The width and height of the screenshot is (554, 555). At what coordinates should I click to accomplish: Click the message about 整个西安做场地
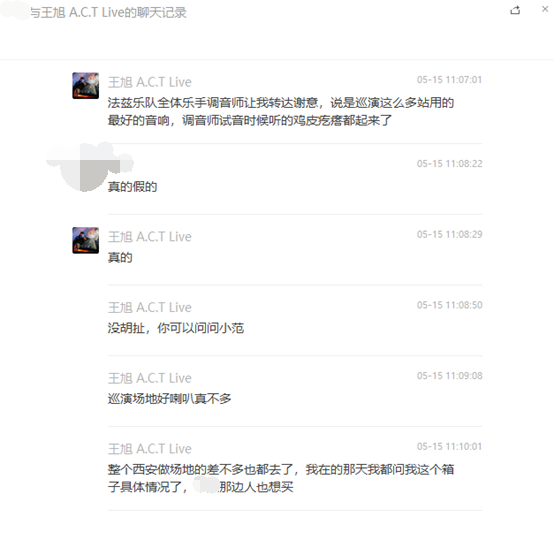(281, 478)
